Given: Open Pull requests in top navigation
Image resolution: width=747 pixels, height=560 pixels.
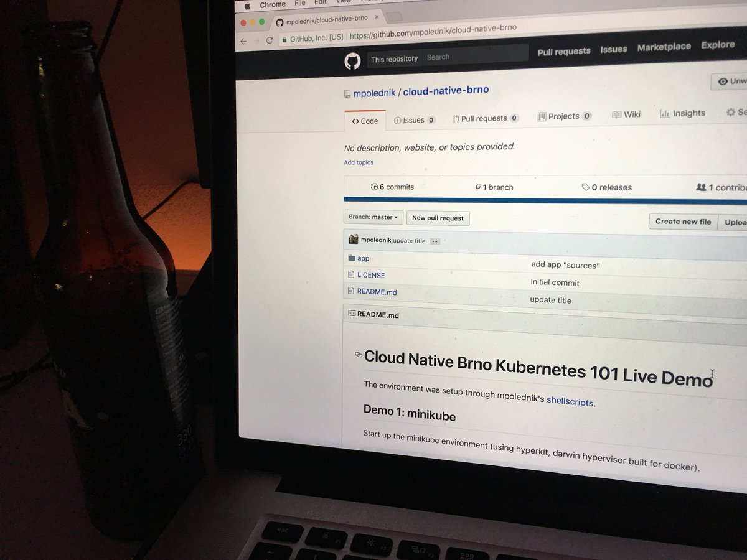Looking at the screenshot, I should (564, 52).
